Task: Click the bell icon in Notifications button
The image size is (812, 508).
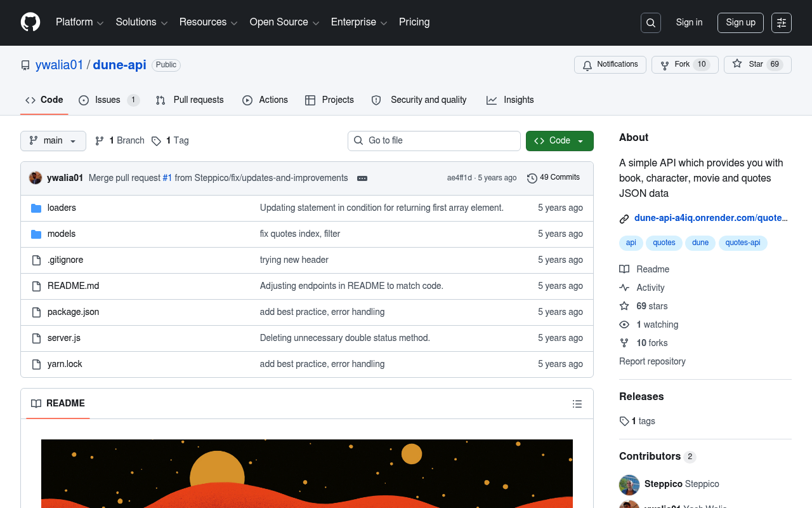Action: coord(587,65)
